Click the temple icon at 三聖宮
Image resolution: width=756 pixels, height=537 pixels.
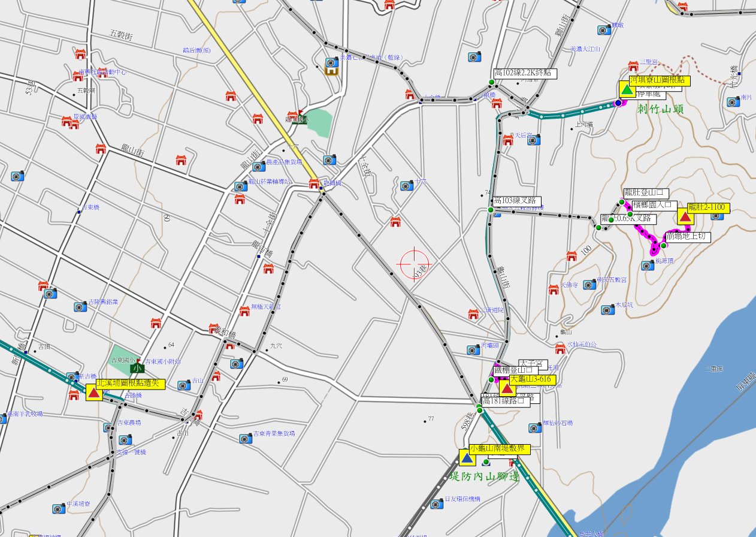point(632,65)
